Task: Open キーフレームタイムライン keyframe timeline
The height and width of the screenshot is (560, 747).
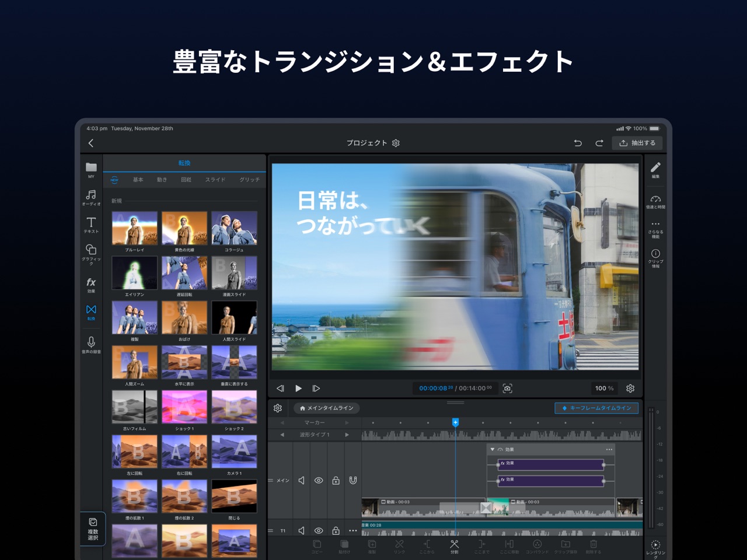Action: [x=596, y=408]
